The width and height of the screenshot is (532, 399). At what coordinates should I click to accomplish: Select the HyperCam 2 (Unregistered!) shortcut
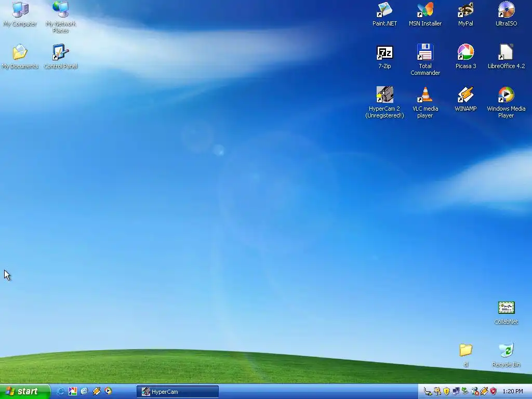[385, 102]
